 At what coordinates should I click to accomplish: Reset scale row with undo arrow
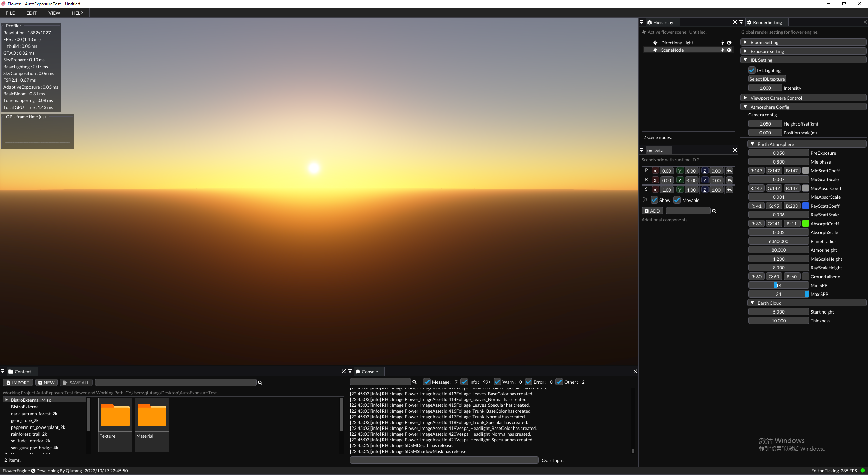[x=730, y=190]
